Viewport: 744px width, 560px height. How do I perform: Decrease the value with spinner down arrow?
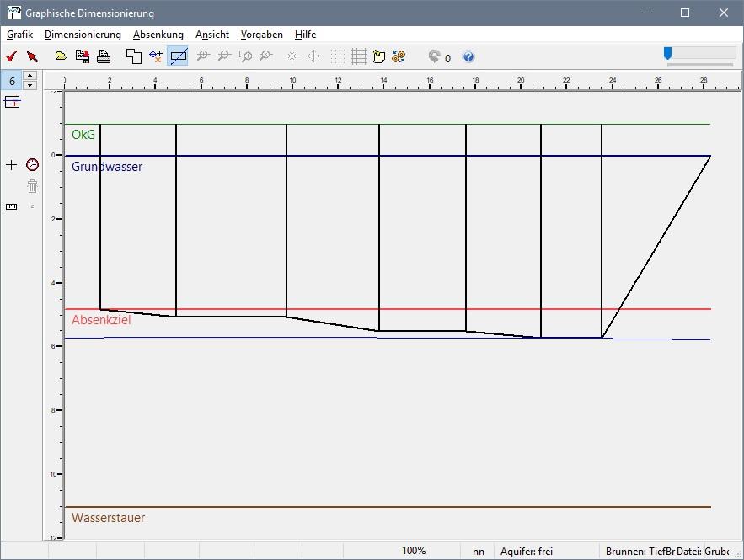tap(30, 85)
